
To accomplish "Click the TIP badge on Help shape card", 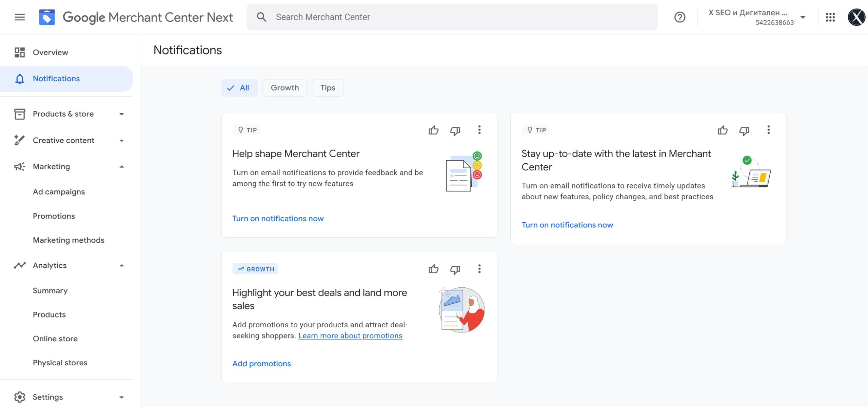I will (x=246, y=130).
